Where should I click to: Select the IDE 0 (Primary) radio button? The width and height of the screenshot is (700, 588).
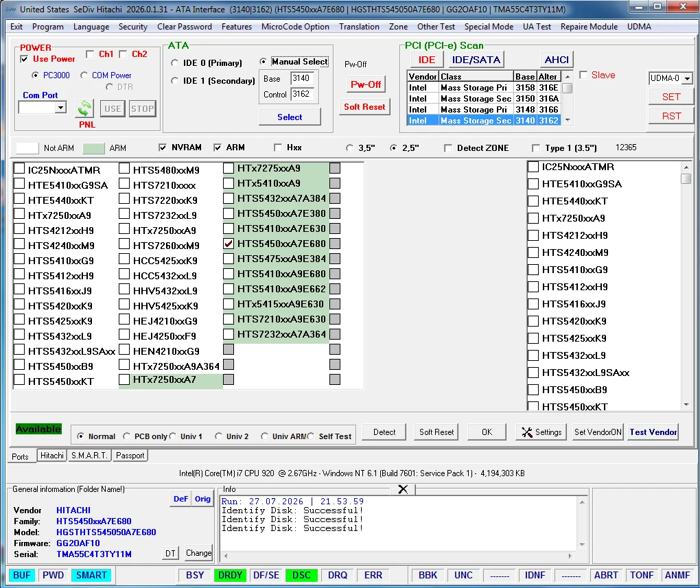tap(174, 63)
